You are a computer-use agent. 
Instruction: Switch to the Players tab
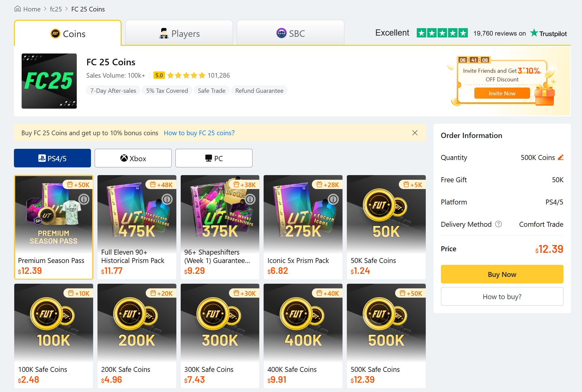pyautogui.click(x=179, y=33)
